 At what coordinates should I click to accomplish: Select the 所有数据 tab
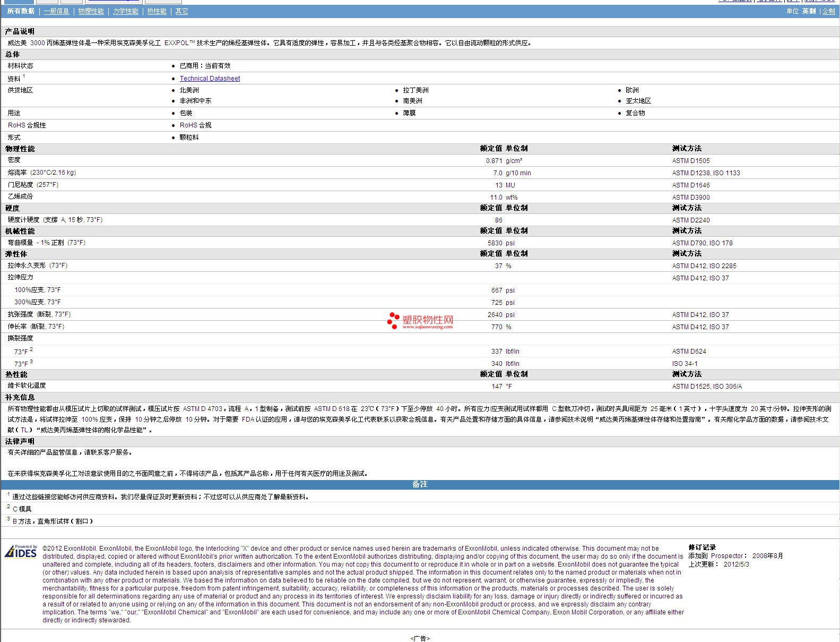click(x=21, y=11)
